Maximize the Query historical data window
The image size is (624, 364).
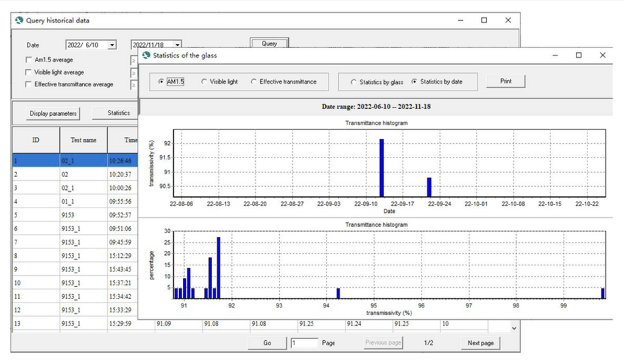click(x=484, y=20)
